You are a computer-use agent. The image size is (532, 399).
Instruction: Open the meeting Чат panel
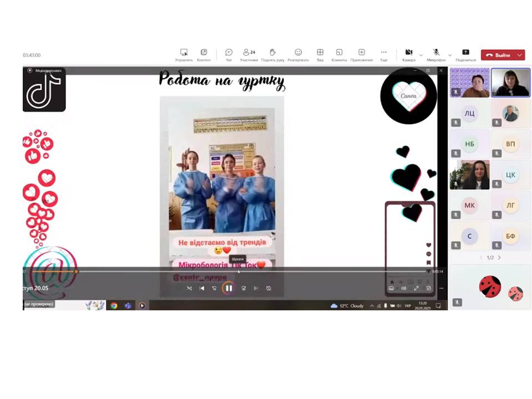(229, 55)
